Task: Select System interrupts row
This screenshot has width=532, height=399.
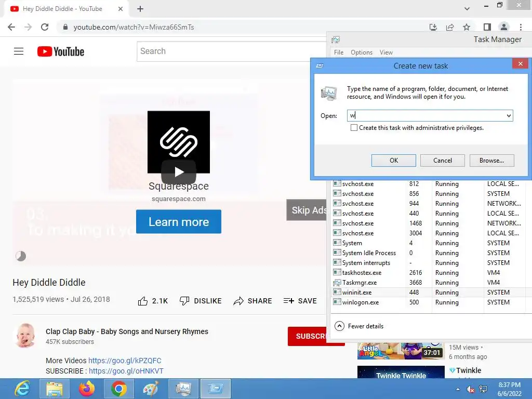Action: point(431,263)
